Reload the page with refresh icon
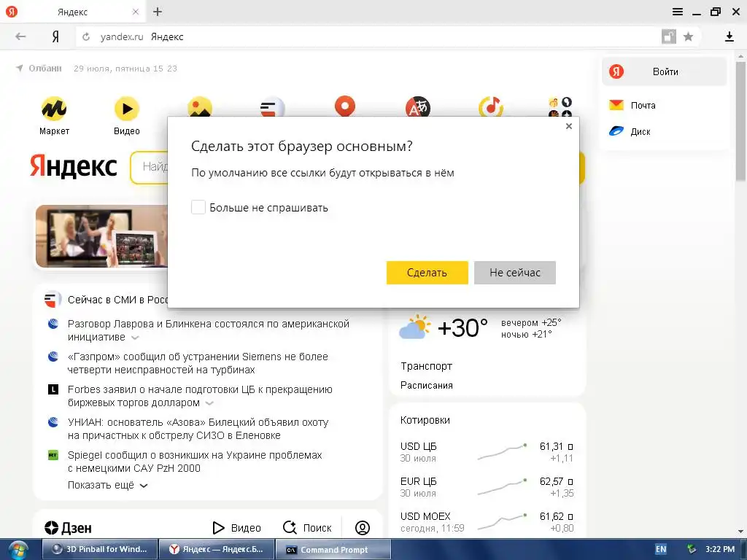Screen dimensions: 747x560 point(86,36)
